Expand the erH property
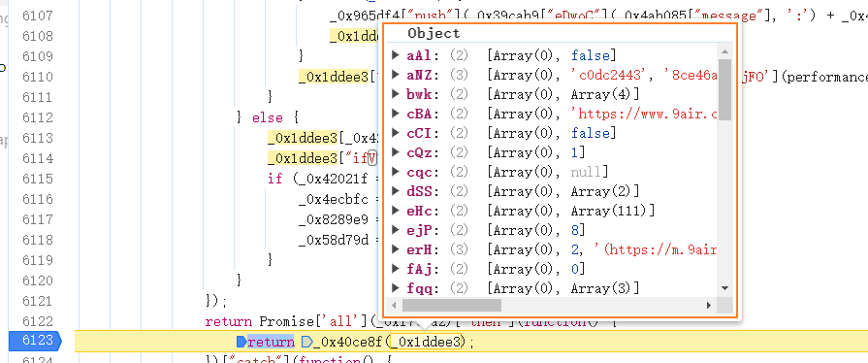This screenshot has height=363, width=868. [x=396, y=248]
